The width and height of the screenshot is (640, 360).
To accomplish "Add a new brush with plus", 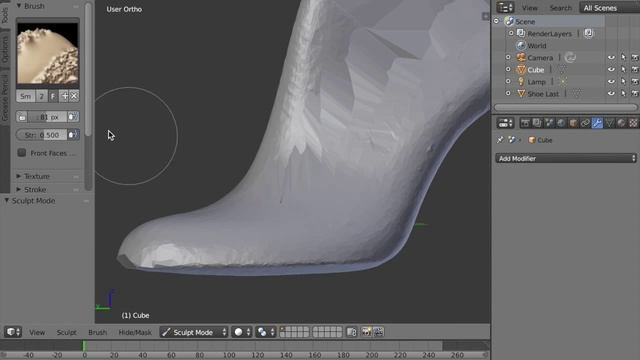I will [64, 96].
